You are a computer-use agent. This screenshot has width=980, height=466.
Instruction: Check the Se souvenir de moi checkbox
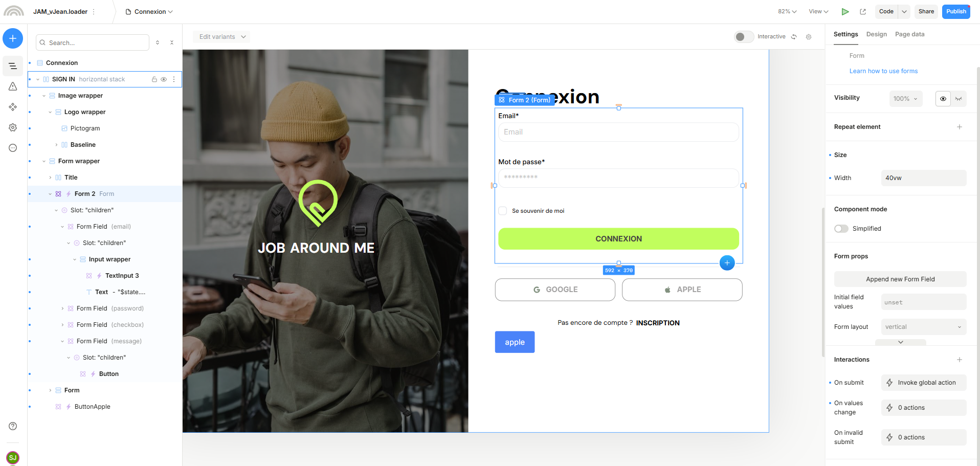tap(503, 211)
